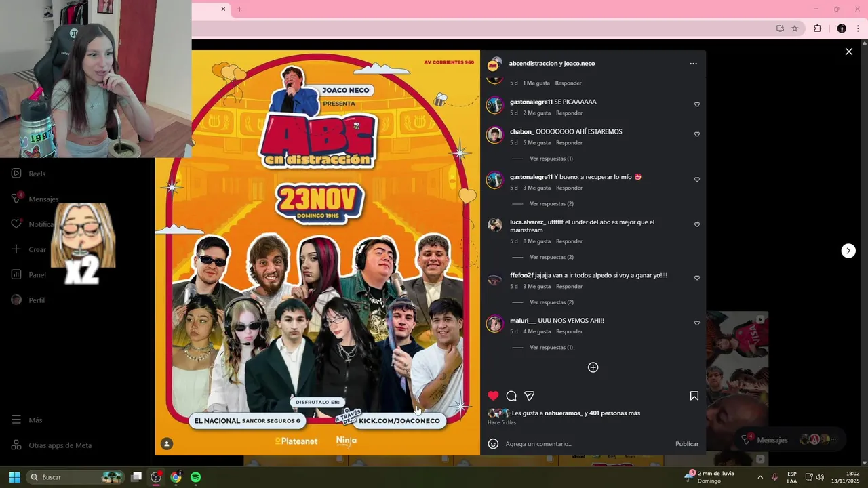Open Chrome profile avatar
Viewport: 868px width, 488px height.
tap(842, 28)
